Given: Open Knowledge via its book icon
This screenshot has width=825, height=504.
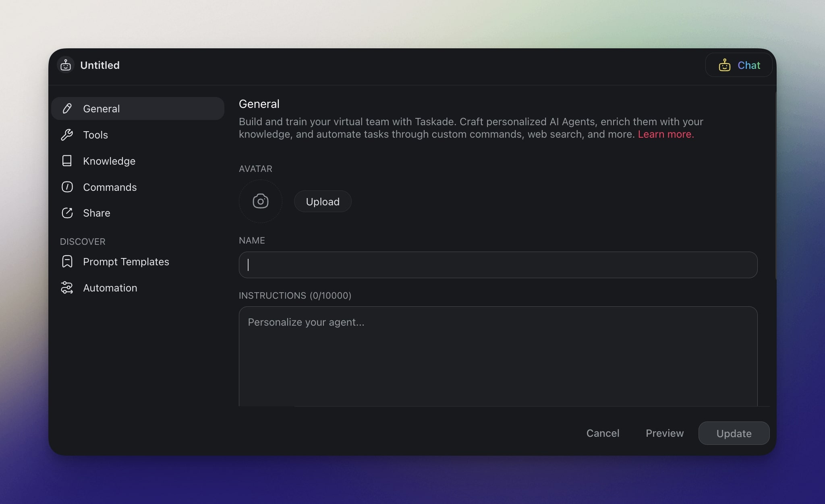Looking at the screenshot, I should (67, 161).
